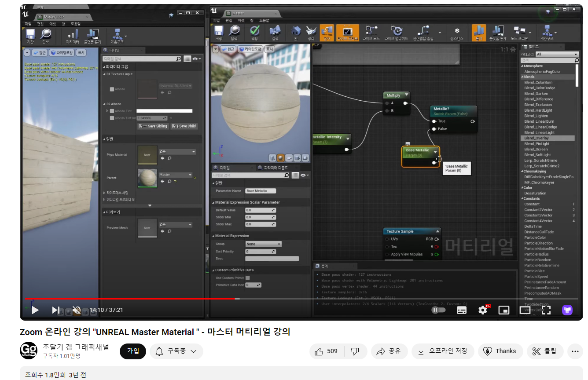Viewport: 588px width, 380px height.
Task: Enable albedo Tint Intensity checkbox
Action: 112,118
